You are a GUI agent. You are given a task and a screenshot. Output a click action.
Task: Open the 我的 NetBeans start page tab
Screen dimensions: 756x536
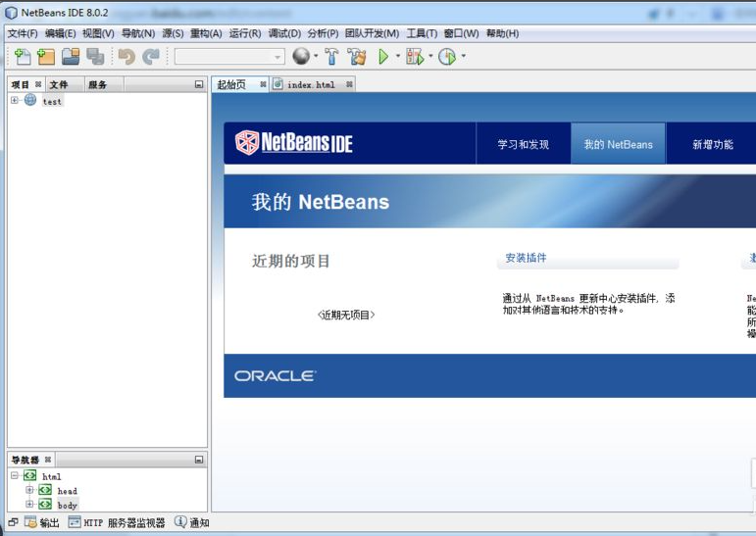click(x=618, y=144)
